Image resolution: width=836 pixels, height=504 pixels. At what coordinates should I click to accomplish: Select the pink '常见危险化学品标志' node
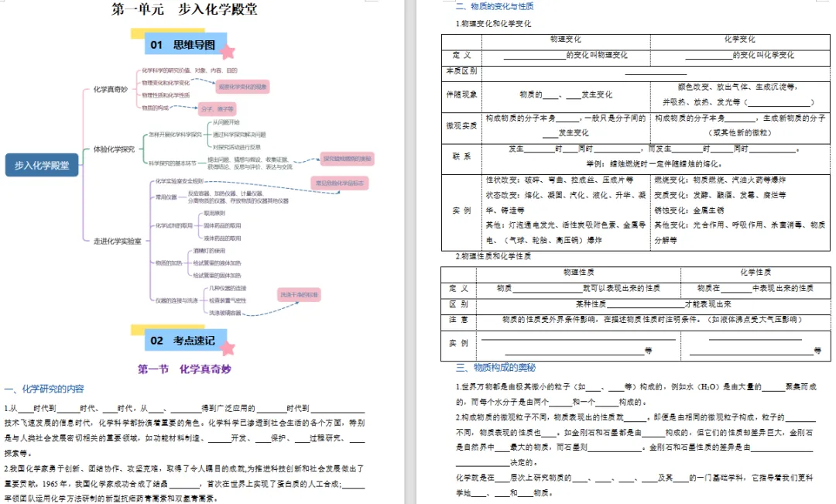click(x=339, y=183)
